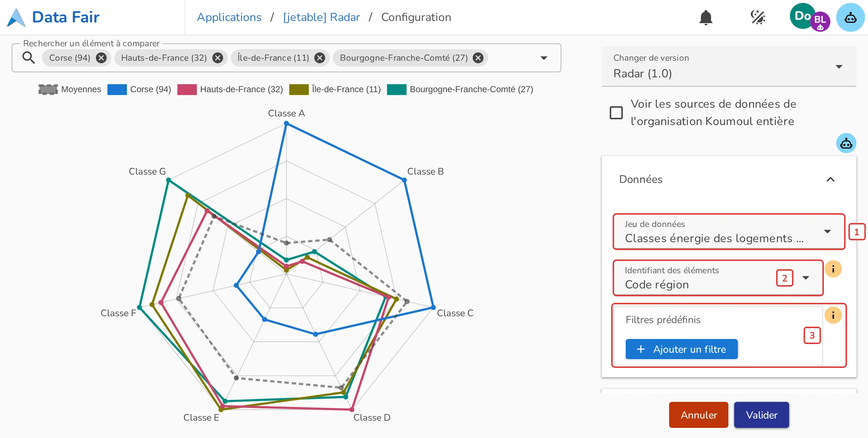Click the Data Fair logo
The image size is (868, 438).
(x=16, y=17)
